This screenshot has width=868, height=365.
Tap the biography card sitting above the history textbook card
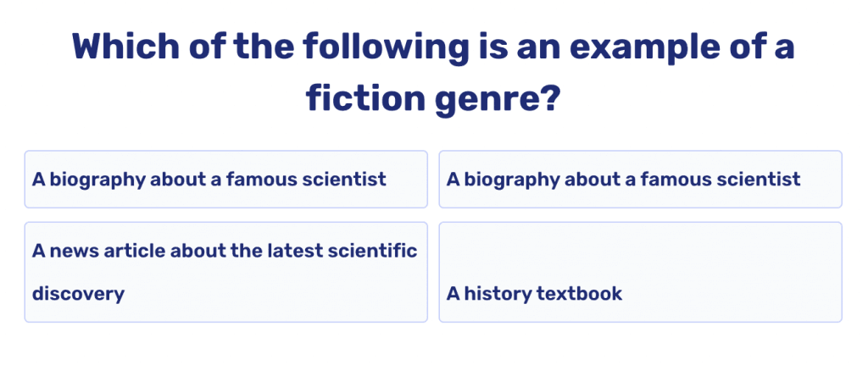[640, 180]
